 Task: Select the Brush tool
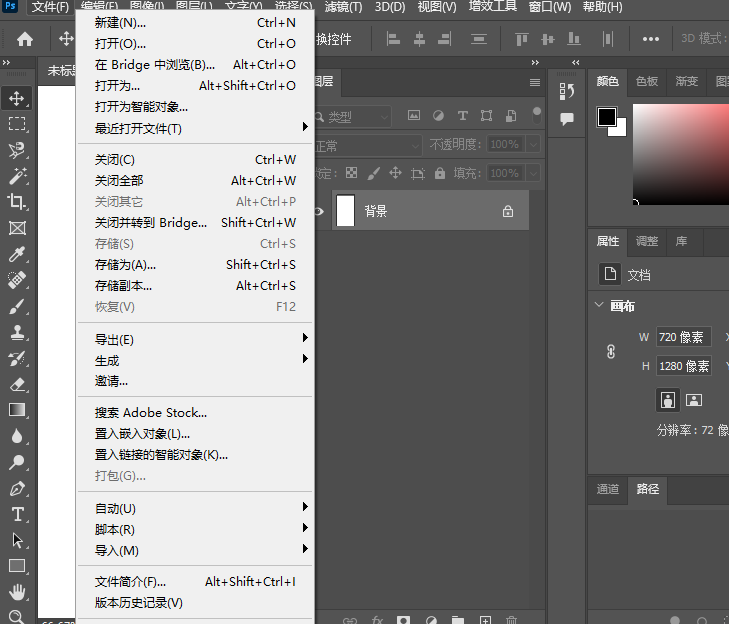point(17,306)
